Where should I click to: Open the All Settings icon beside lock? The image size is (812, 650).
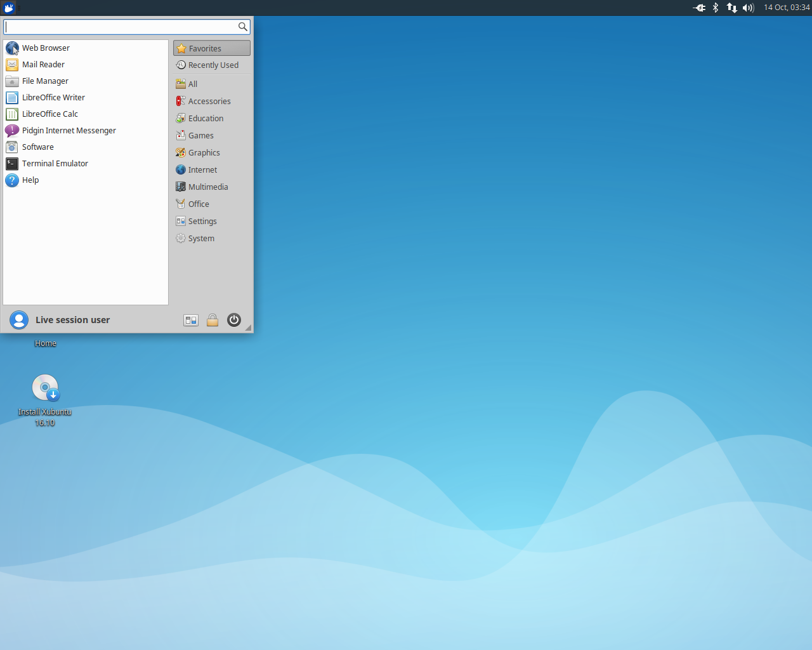(x=191, y=320)
